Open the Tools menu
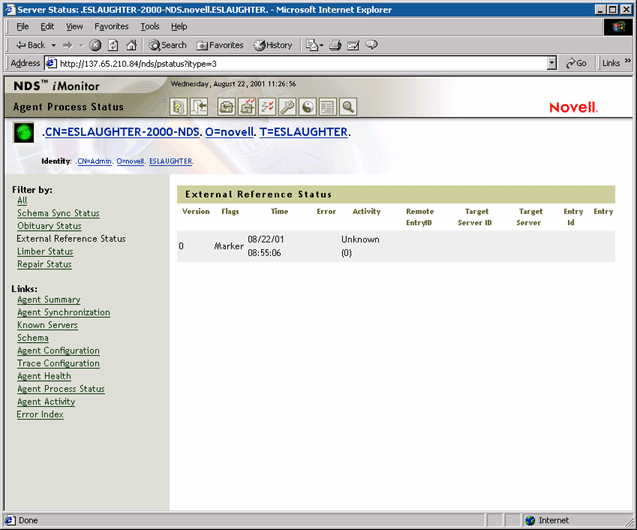 pyautogui.click(x=150, y=26)
